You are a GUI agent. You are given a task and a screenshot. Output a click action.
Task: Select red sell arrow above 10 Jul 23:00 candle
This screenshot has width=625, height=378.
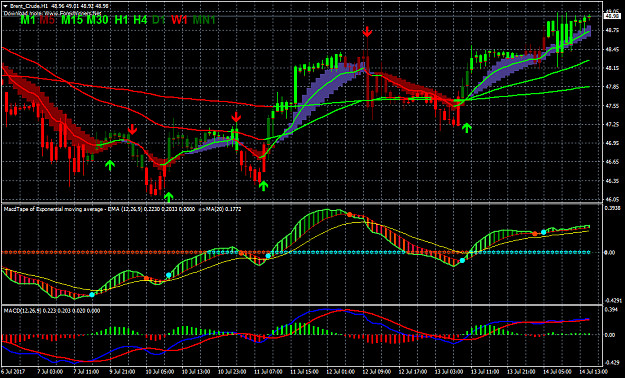coord(236,117)
